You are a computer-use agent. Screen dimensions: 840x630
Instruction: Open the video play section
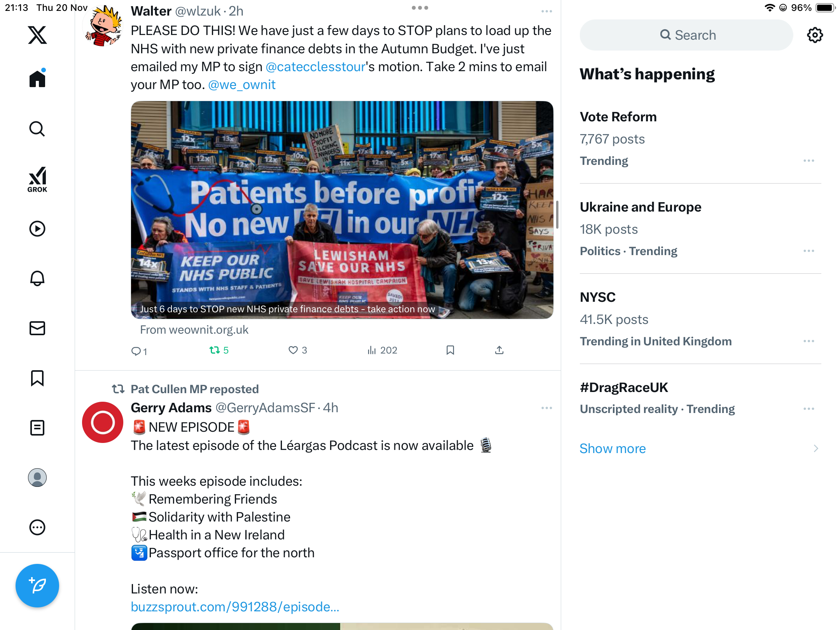[37, 229]
